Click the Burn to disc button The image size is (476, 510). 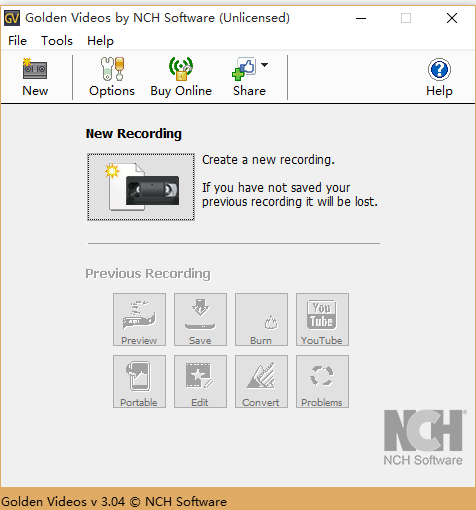click(x=261, y=320)
